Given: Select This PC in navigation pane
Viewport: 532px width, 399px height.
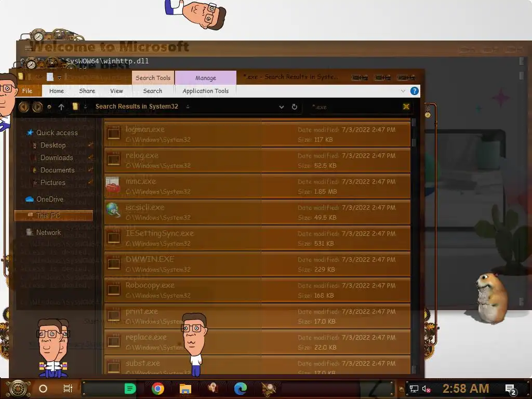Looking at the screenshot, I should (x=54, y=216).
